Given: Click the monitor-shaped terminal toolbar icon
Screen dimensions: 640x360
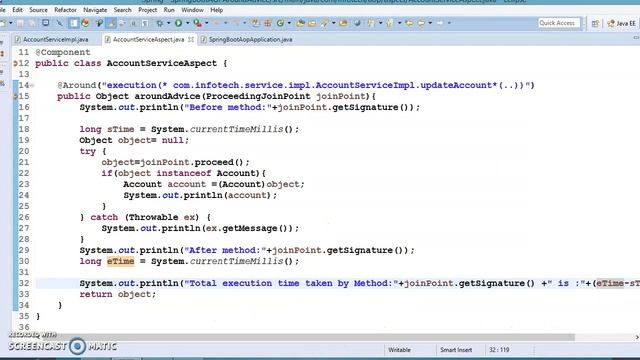Looking at the screenshot, I should (46, 23).
